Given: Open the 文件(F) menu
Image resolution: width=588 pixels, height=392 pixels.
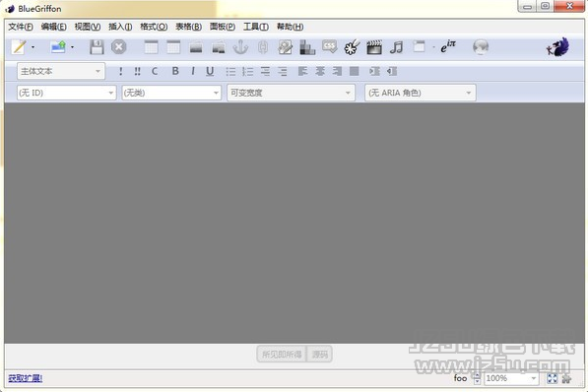Looking at the screenshot, I should point(21,27).
